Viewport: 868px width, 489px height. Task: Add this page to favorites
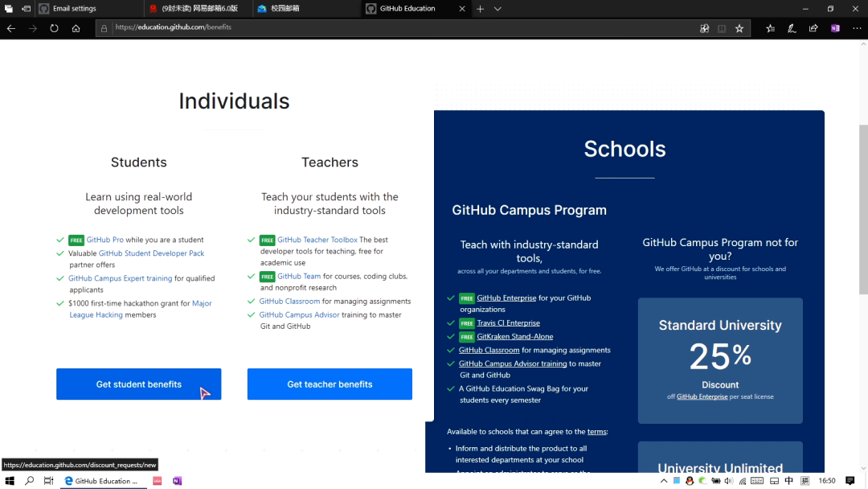[739, 28]
